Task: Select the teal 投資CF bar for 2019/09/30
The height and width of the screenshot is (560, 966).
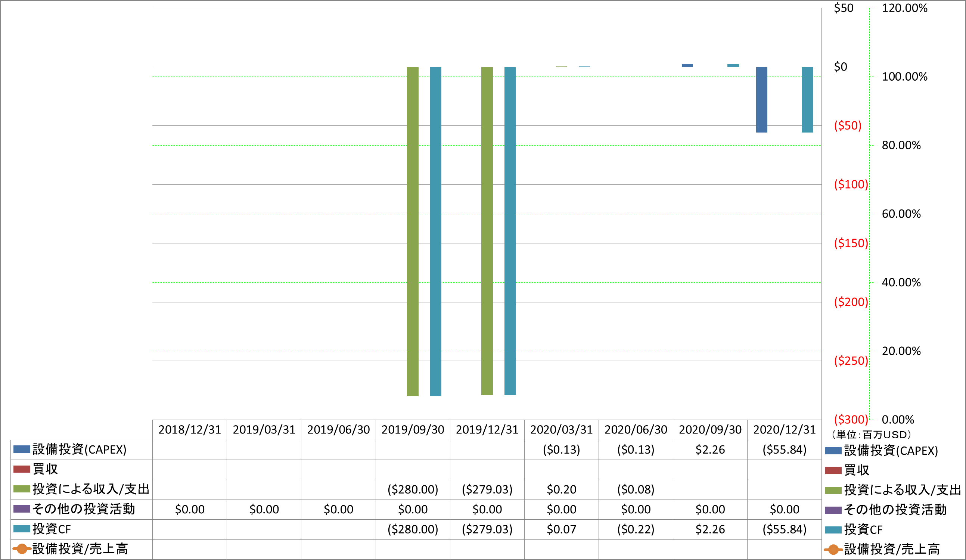Action: (435, 231)
